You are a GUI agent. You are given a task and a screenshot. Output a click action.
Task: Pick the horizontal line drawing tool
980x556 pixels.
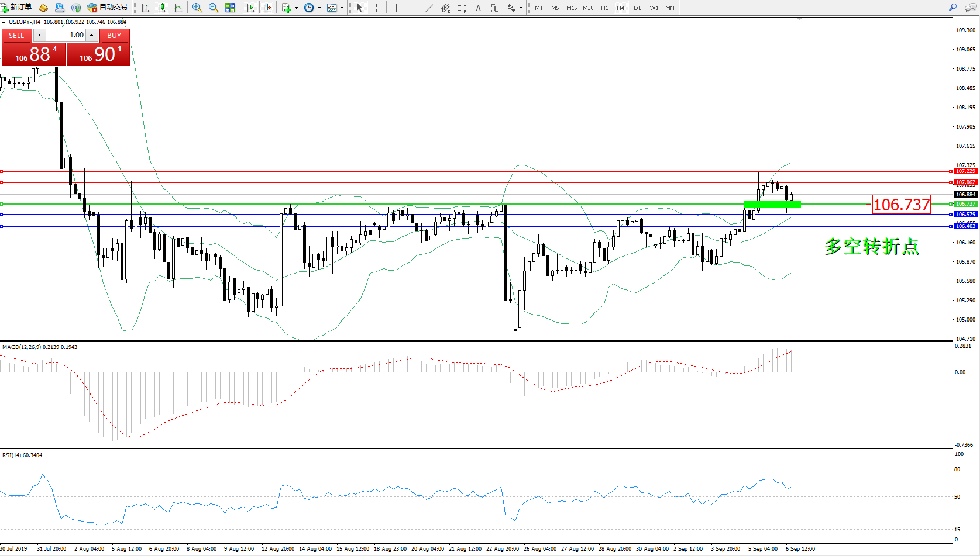[x=413, y=8]
